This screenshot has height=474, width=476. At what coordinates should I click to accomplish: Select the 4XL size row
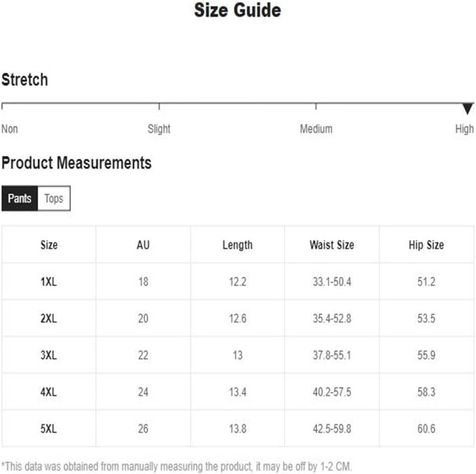[x=238, y=392]
